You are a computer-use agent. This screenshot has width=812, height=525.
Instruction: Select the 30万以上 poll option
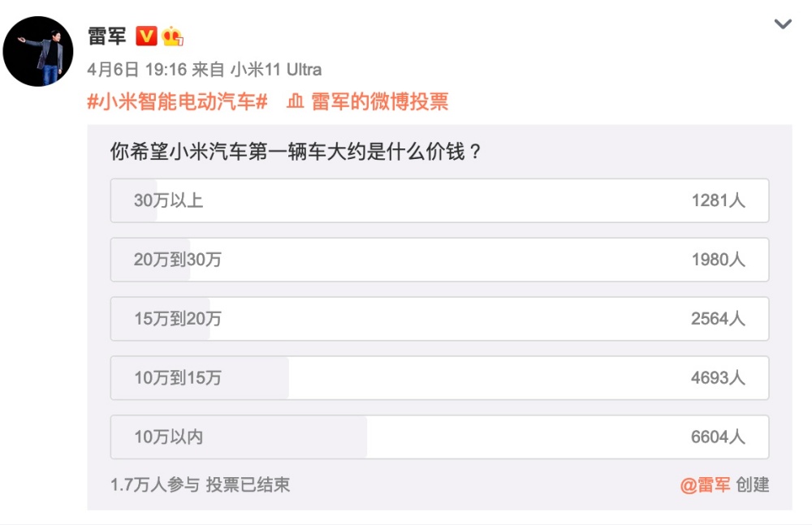click(439, 200)
